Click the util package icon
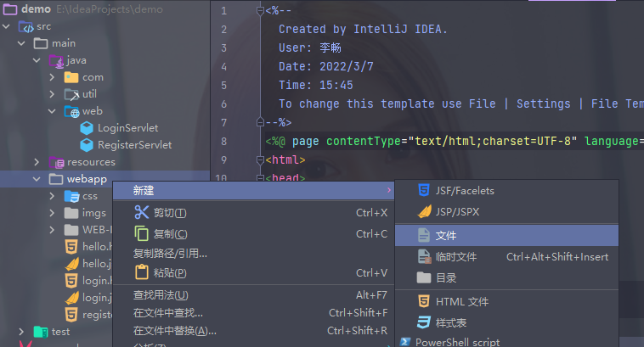This screenshot has width=644, height=347. click(x=71, y=94)
